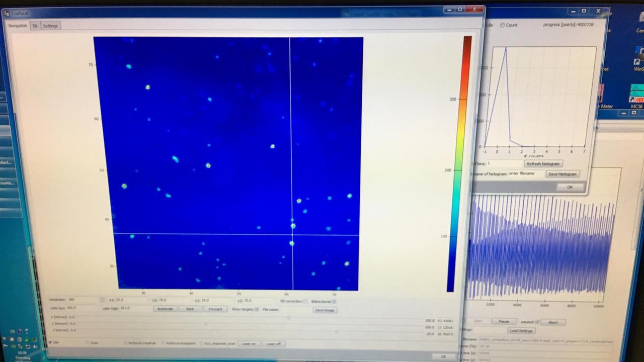Click the crosshair intersection on the scan image
The image size is (644, 362).
tap(292, 235)
